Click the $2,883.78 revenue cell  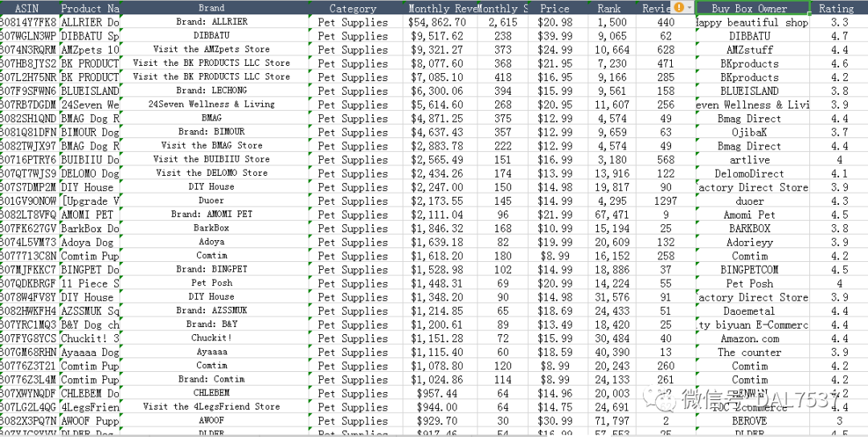click(x=440, y=146)
